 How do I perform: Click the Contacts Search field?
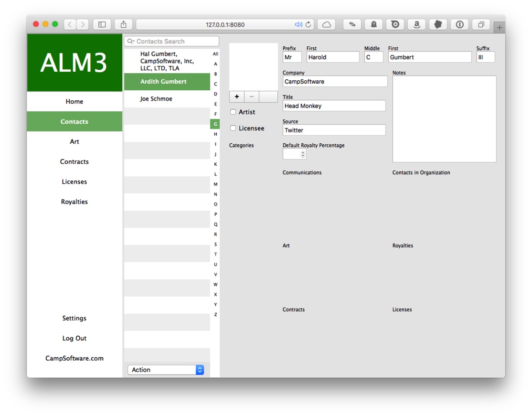pos(171,42)
